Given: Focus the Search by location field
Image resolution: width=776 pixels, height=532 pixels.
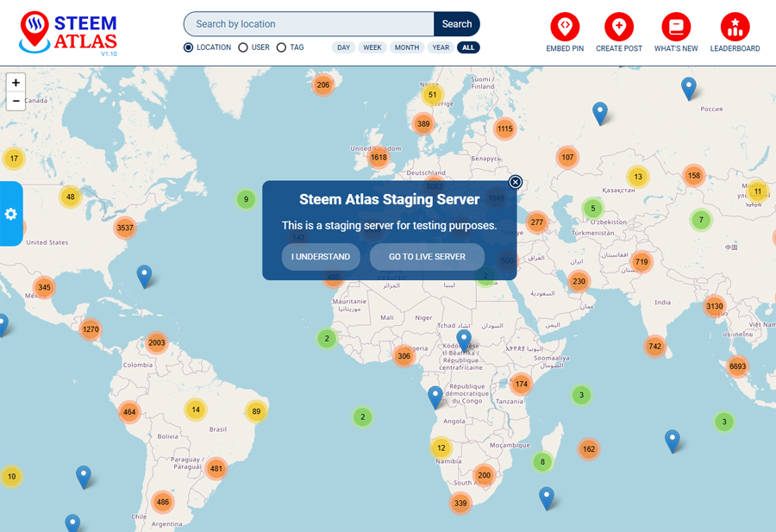Looking at the screenshot, I should (309, 24).
